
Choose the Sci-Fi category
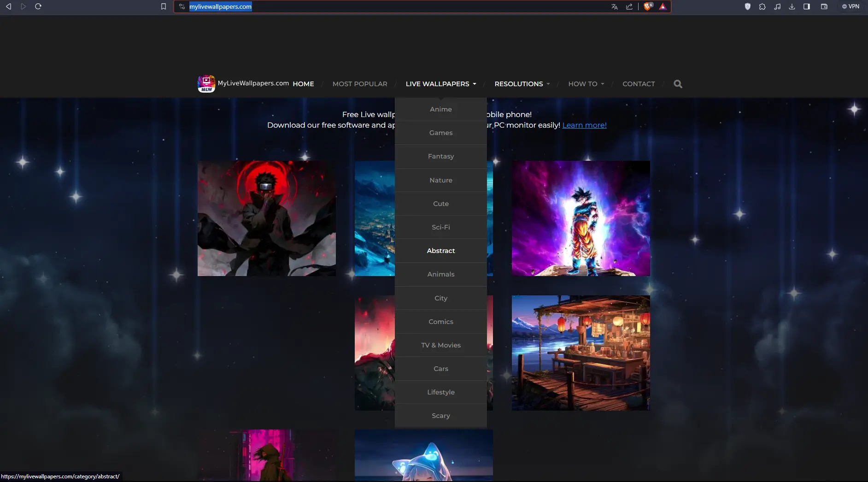[x=441, y=227]
